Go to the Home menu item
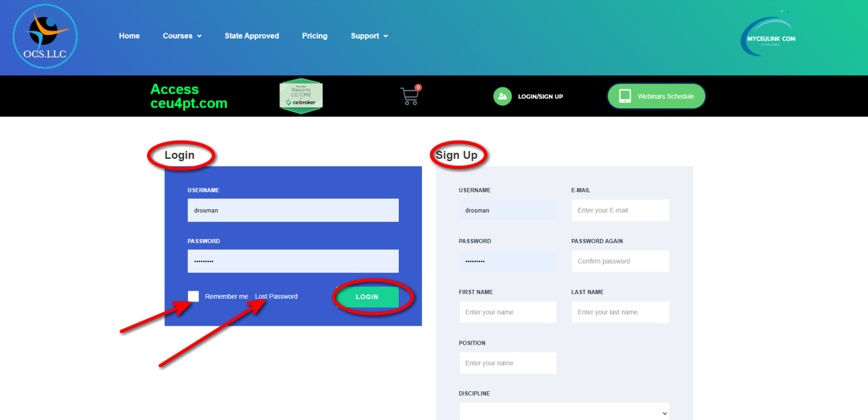 [129, 36]
